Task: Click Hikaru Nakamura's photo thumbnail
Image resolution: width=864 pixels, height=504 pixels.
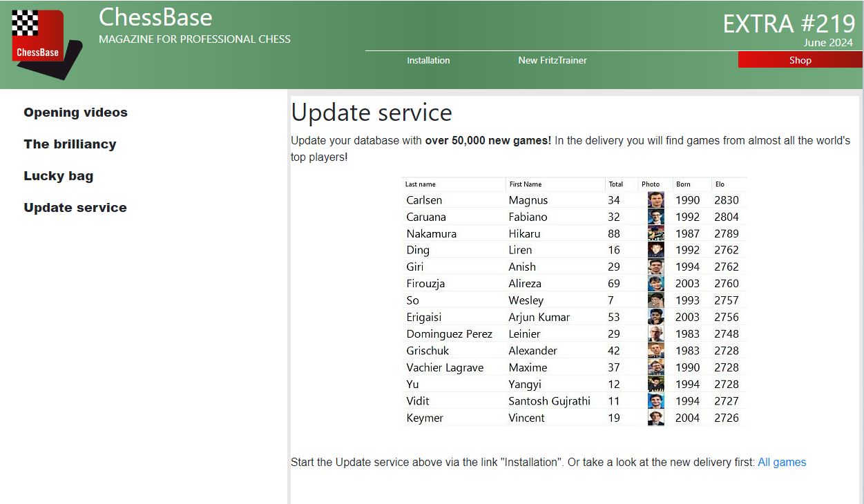Action: click(655, 233)
